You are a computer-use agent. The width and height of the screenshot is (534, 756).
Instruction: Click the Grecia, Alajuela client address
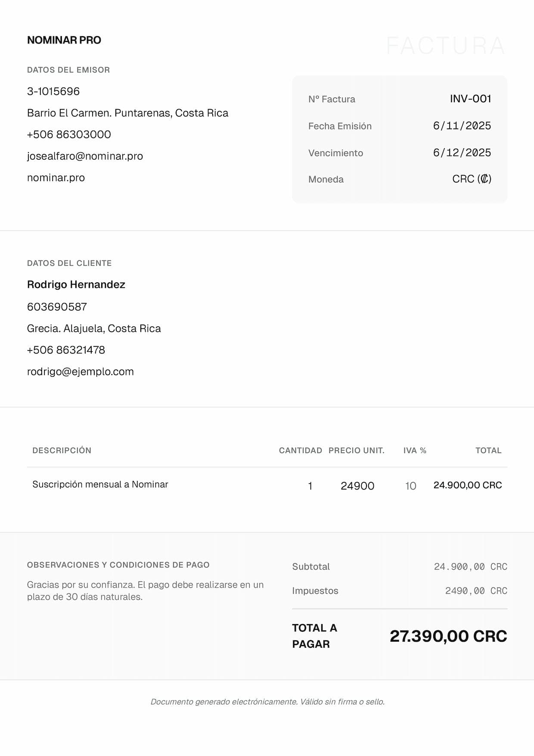tap(94, 328)
